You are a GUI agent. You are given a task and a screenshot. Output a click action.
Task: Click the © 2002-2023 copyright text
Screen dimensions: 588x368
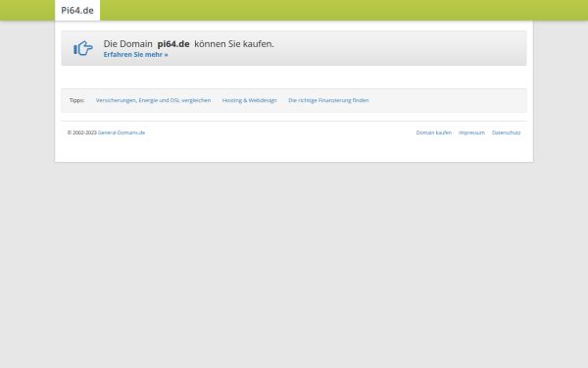click(82, 132)
